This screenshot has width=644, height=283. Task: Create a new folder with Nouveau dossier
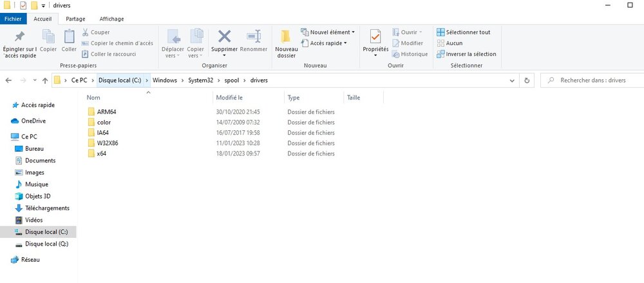click(286, 43)
